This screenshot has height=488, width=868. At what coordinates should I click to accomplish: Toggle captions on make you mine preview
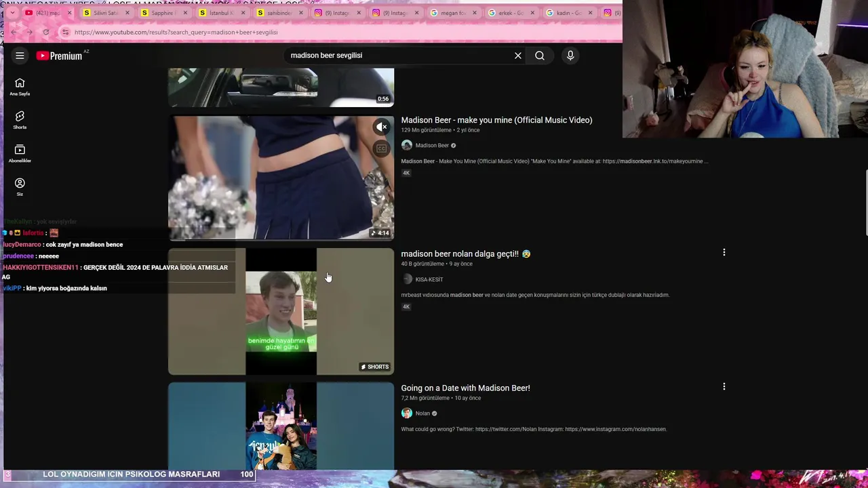(382, 148)
